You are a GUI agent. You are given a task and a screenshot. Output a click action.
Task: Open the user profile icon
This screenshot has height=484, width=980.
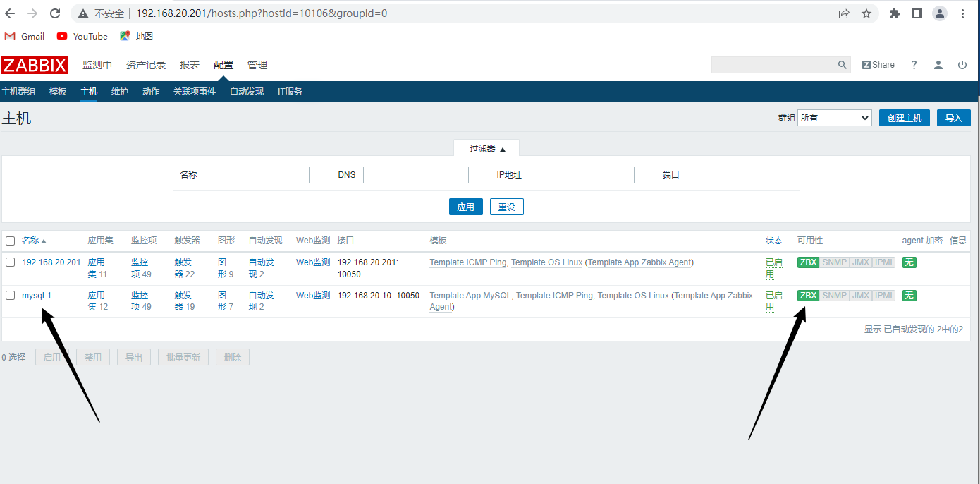(x=938, y=65)
